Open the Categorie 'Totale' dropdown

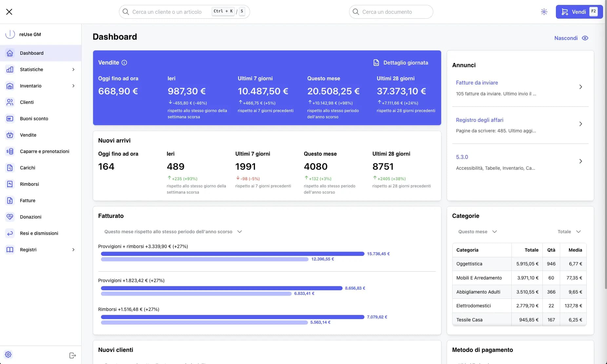point(569,232)
